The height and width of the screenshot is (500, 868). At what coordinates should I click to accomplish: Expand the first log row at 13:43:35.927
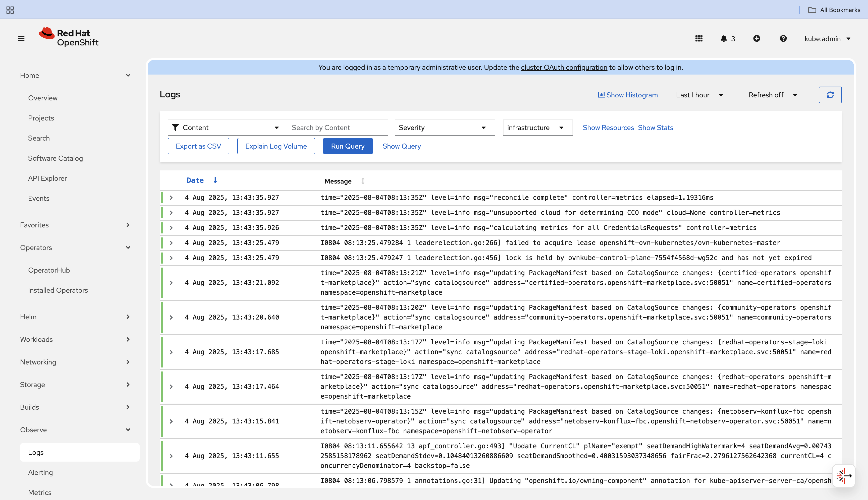coord(171,198)
